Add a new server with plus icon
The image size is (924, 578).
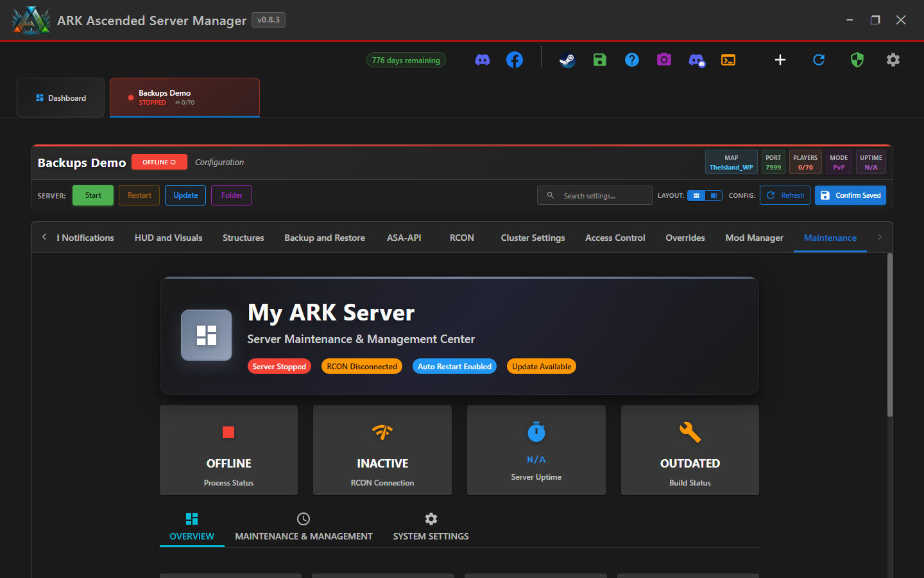pos(780,60)
